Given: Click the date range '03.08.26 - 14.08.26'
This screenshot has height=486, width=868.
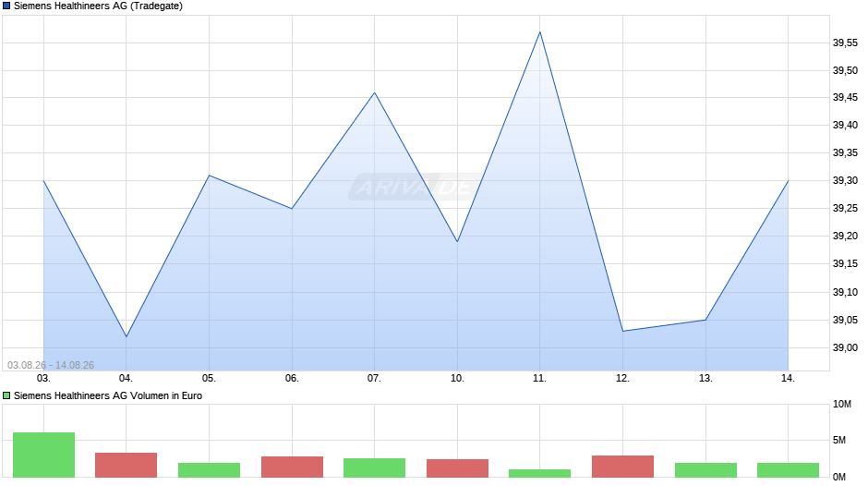Looking at the screenshot, I should (51, 365).
